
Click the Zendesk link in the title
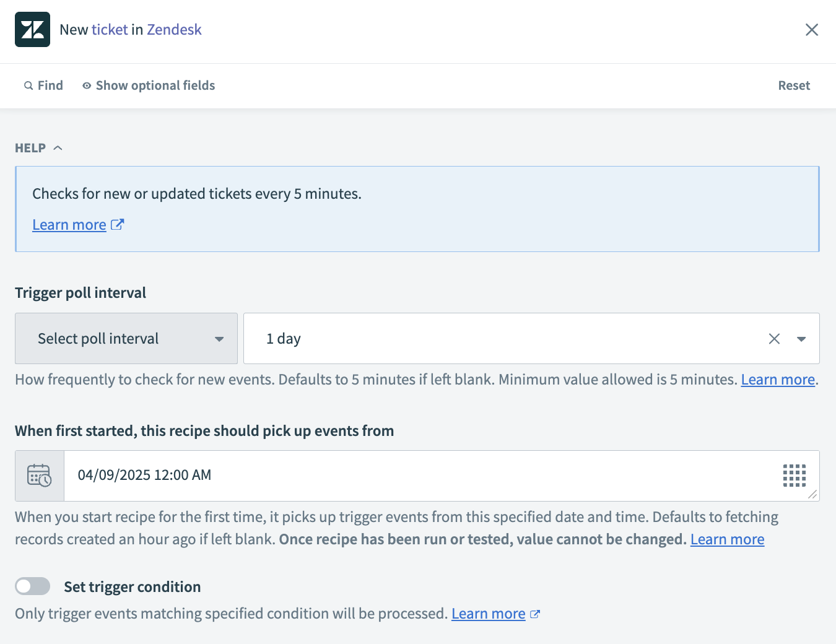[x=174, y=30]
